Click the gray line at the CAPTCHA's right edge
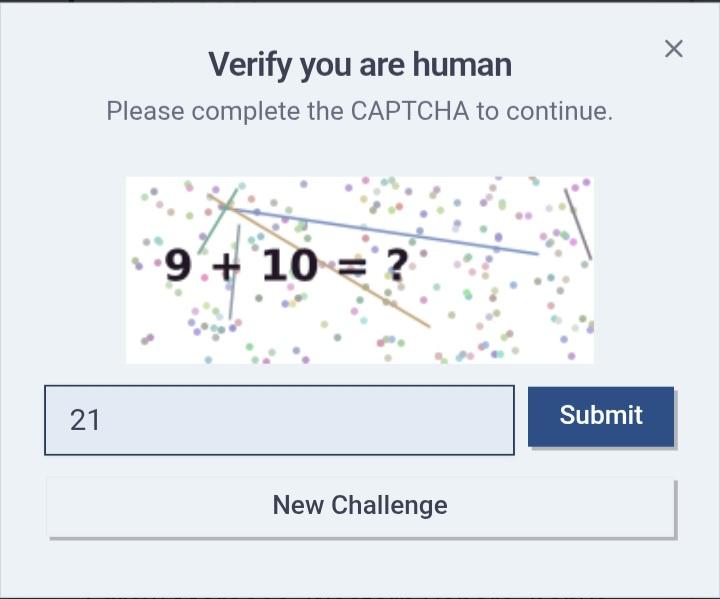This screenshot has height=599, width=720. 578,225
